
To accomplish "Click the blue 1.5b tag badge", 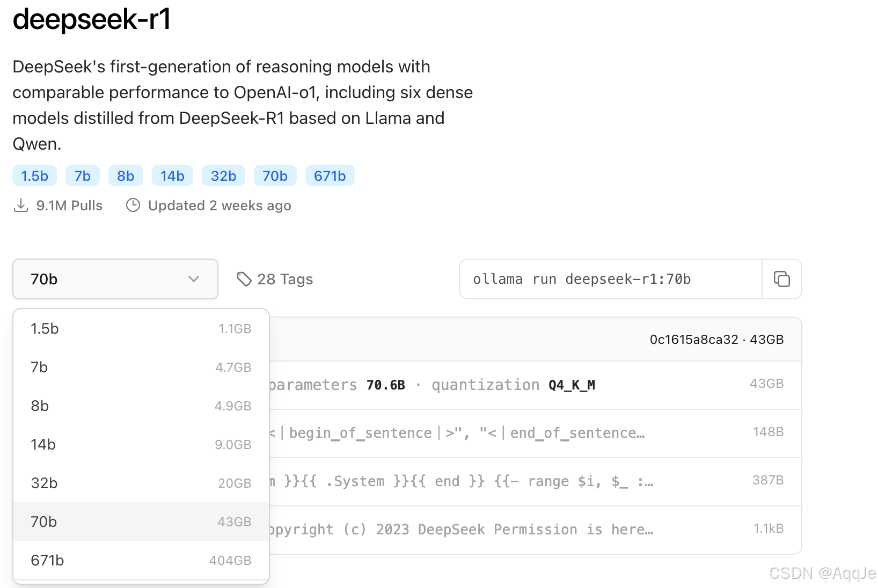I will coord(35,176).
